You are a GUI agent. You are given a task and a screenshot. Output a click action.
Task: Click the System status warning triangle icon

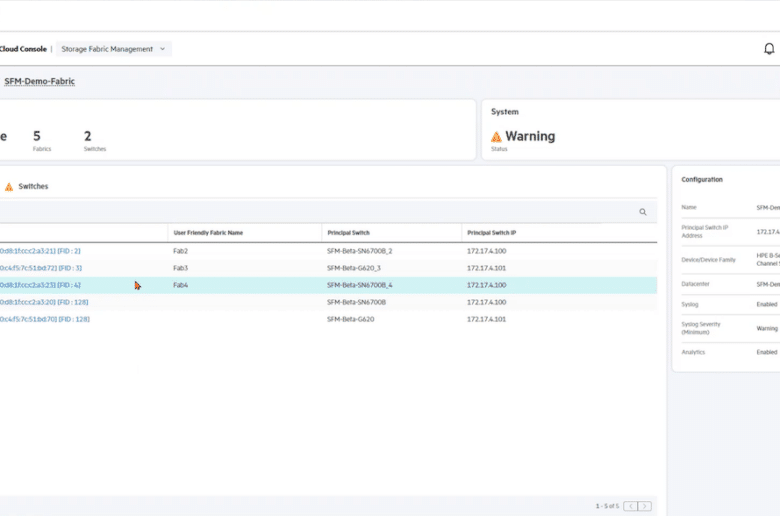(496, 136)
